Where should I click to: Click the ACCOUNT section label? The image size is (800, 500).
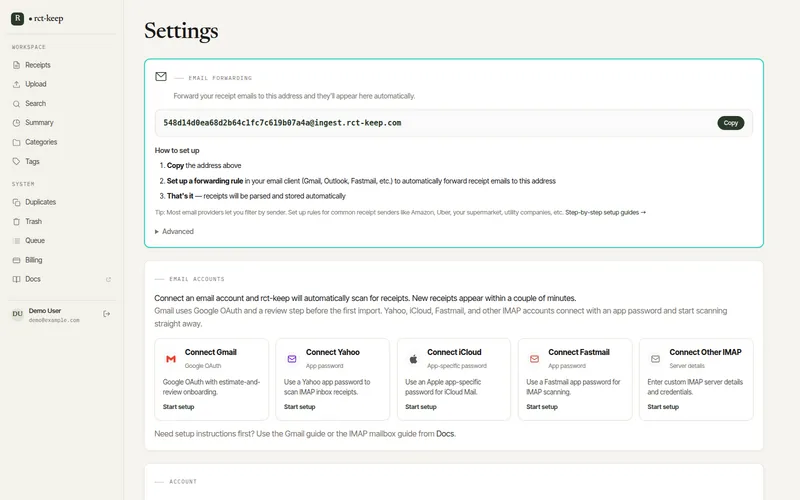[x=183, y=482]
